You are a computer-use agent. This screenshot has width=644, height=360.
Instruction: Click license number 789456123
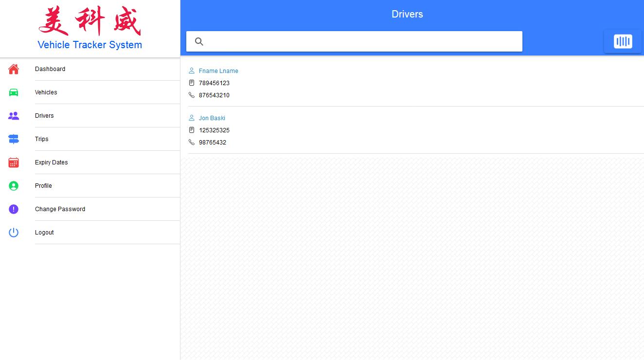coord(214,83)
